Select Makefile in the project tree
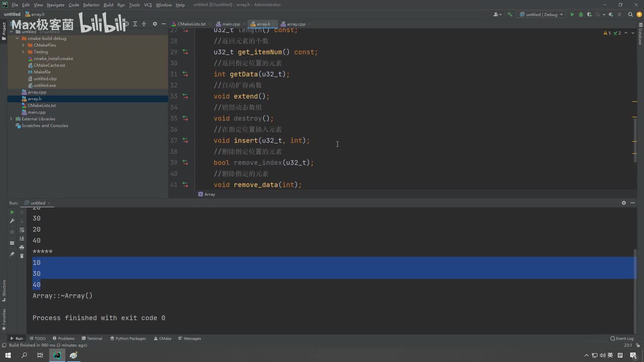The image size is (644, 362). coord(42,72)
